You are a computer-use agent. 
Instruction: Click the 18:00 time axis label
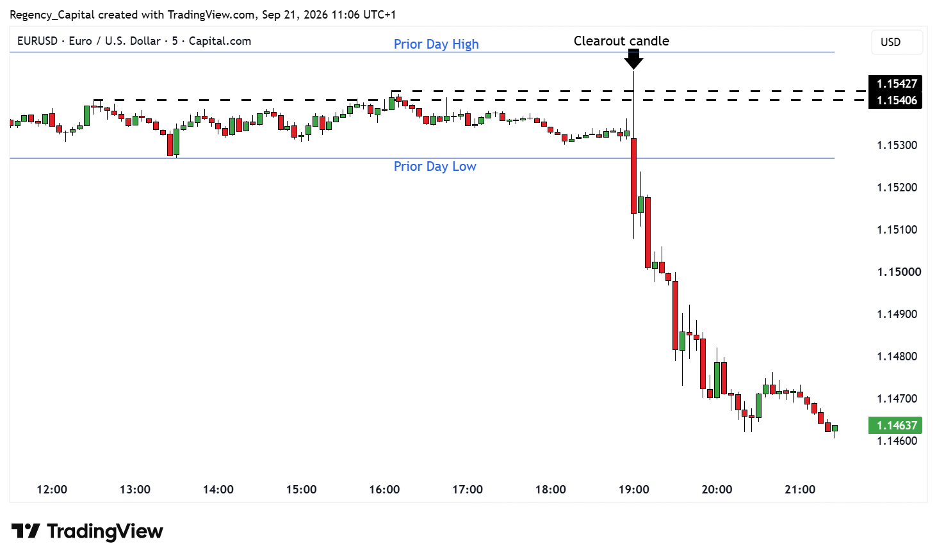(551, 490)
